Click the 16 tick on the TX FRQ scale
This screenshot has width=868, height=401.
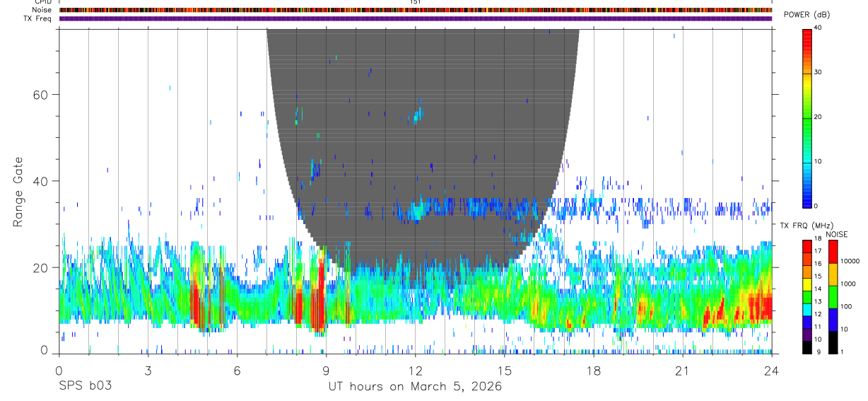(818, 264)
